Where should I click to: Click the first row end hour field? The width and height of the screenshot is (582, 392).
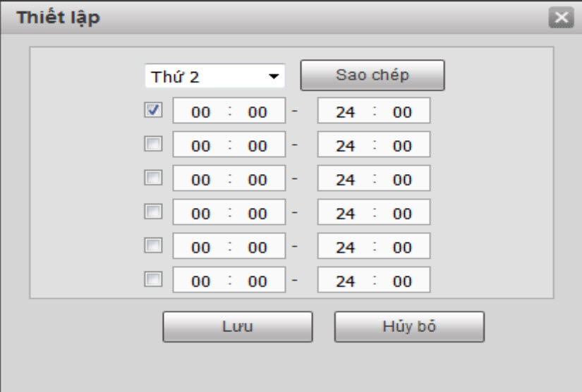point(345,112)
